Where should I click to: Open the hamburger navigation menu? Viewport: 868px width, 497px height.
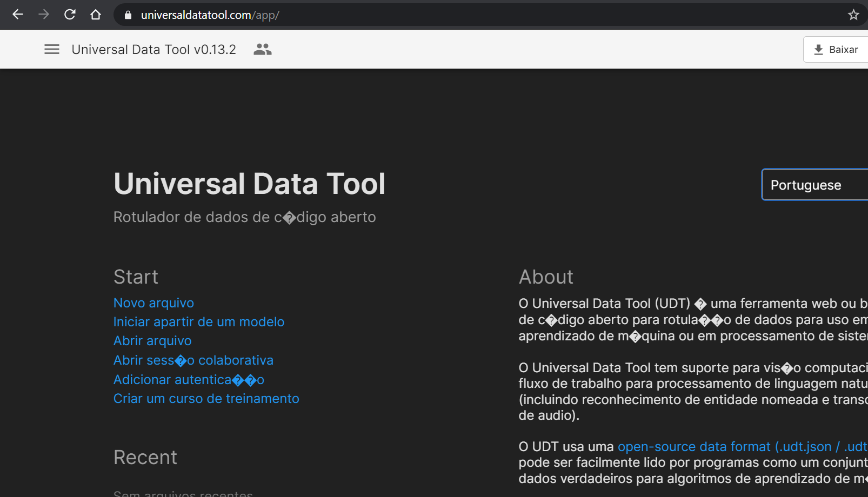click(52, 49)
